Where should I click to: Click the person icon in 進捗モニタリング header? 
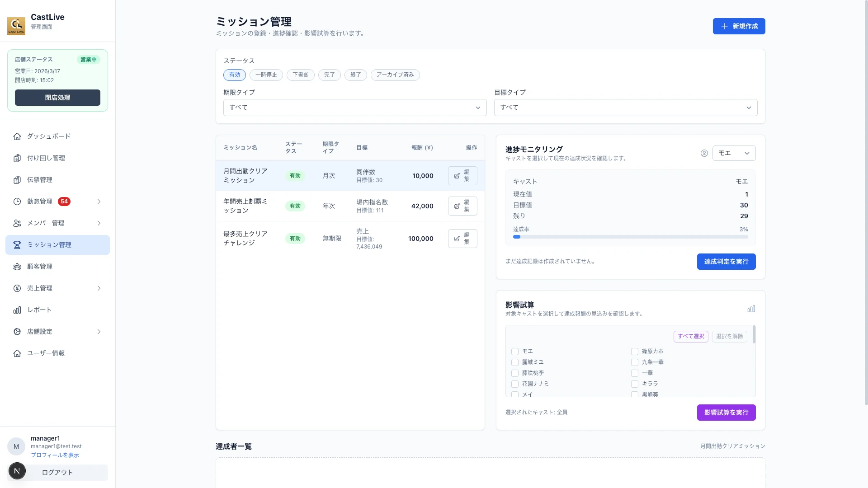tap(704, 153)
